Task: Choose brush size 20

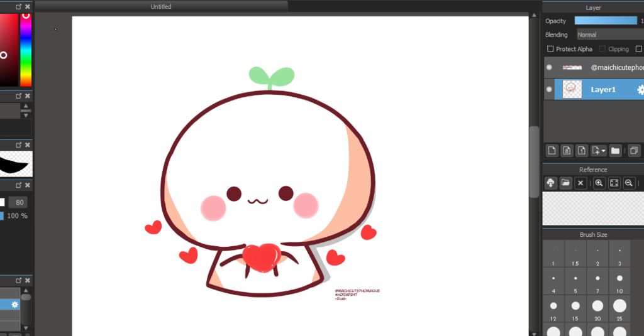Action: (x=597, y=309)
